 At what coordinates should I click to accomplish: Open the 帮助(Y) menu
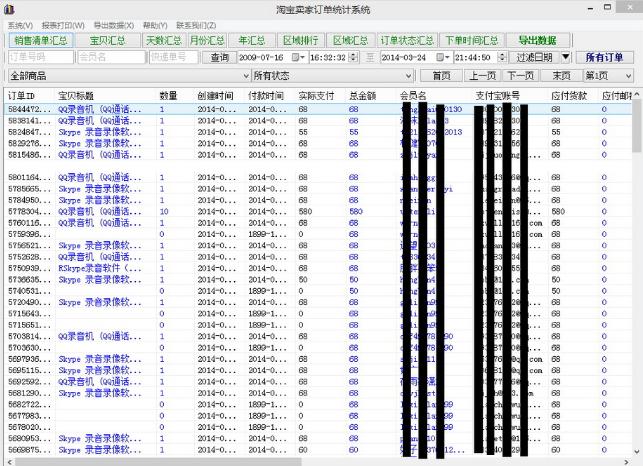point(155,25)
